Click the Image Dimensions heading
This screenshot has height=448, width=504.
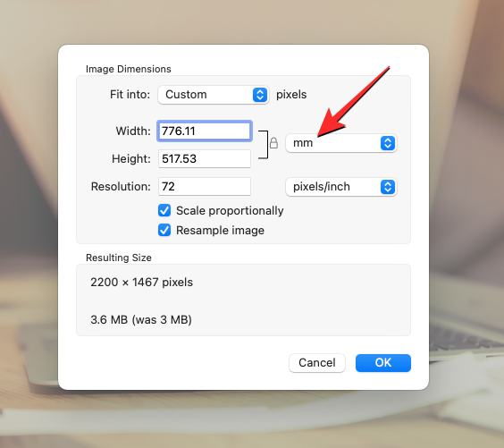129,69
